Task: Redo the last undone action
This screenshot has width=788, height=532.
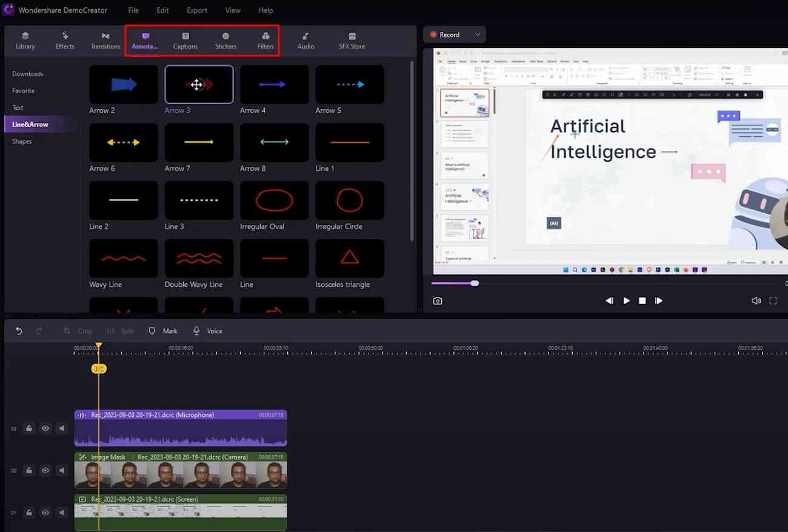Action: point(39,331)
